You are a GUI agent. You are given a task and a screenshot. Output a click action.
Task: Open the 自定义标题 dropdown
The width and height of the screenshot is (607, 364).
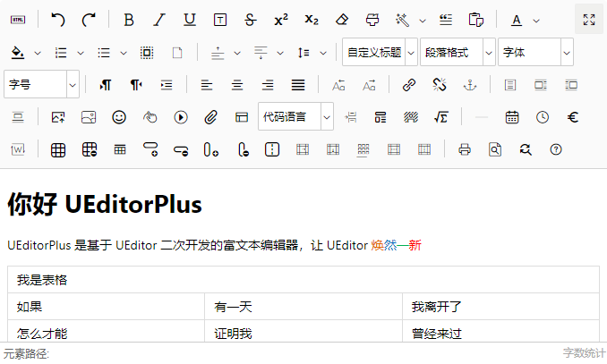(380, 53)
